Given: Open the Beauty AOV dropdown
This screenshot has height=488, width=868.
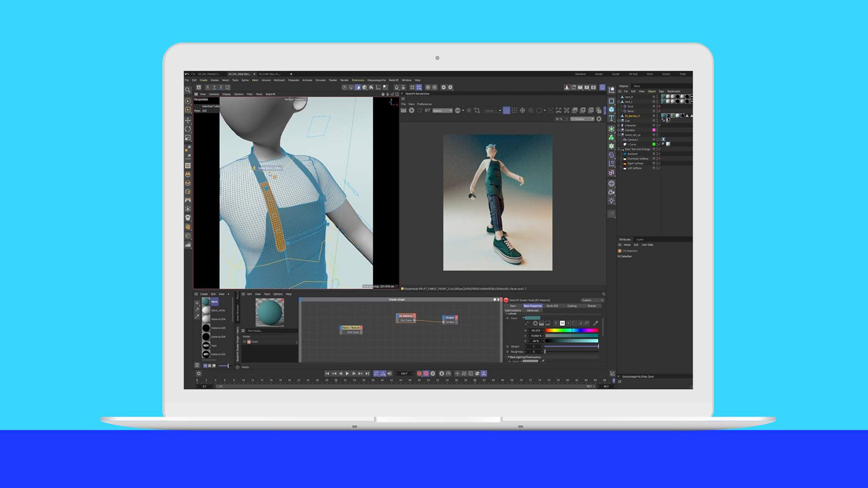Looking at the screenshot, I should [x=443, y=111].
